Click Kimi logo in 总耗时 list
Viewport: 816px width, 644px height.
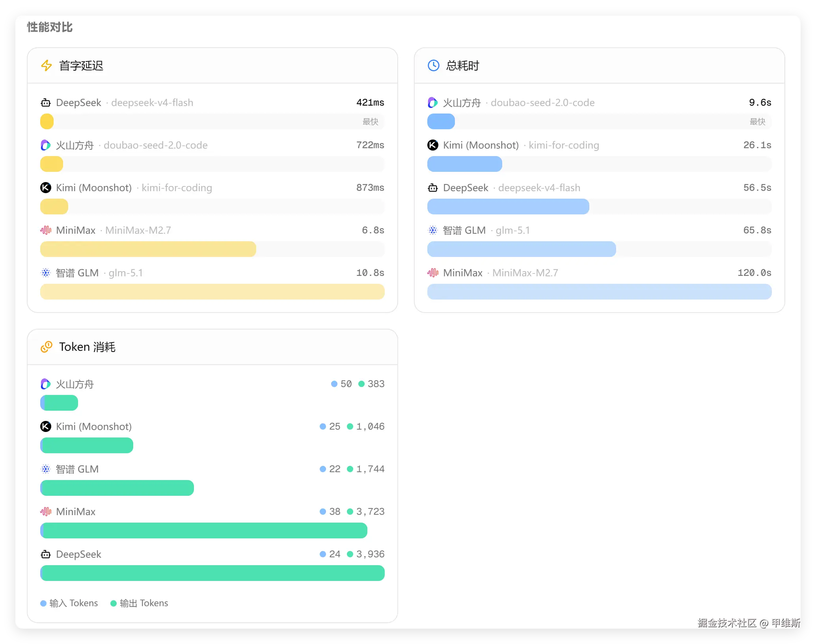pos(433,145)
